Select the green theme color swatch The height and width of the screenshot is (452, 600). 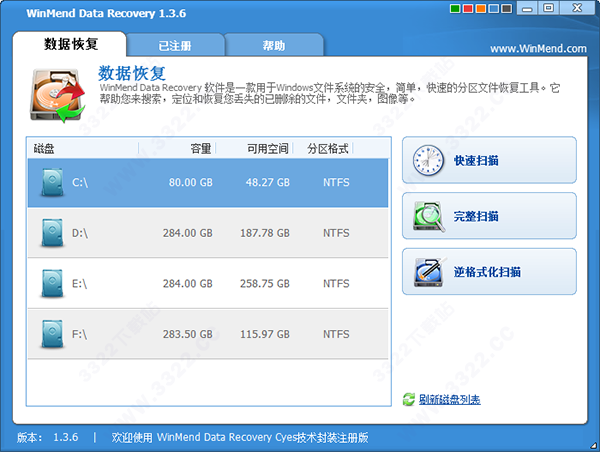point(455,8)
